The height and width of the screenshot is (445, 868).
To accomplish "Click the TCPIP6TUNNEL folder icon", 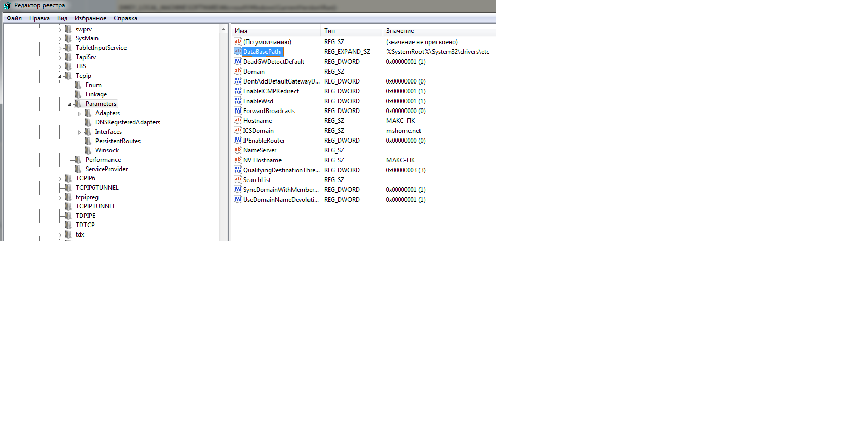I will (68, 188).
